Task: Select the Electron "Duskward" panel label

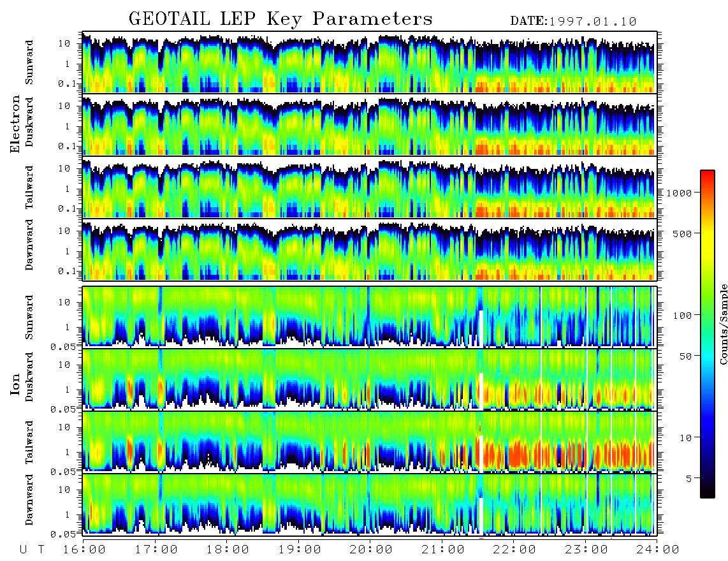Action: pos(30,122)
